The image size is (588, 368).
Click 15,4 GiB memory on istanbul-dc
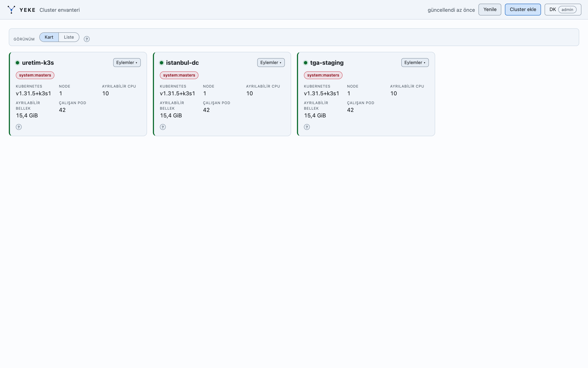click(x=171, y=116)
